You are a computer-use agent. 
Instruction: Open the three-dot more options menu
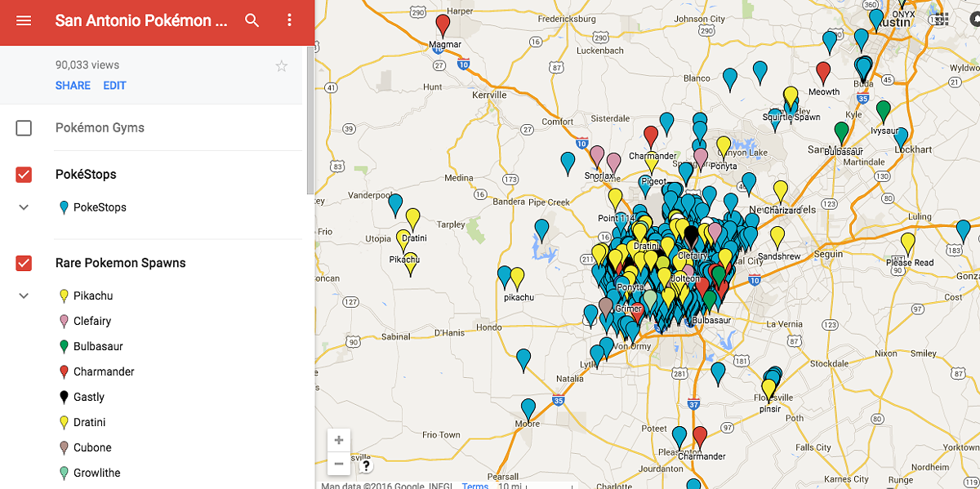(289, 20)
